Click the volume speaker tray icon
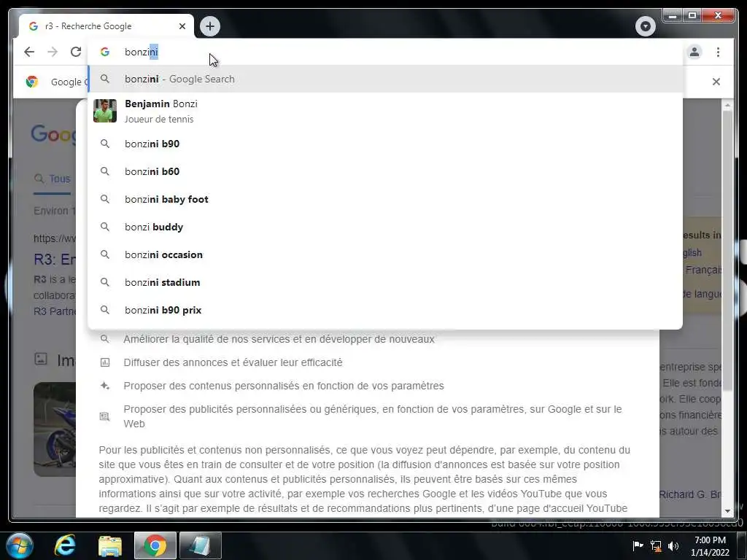747x560 pixels. 673,545
